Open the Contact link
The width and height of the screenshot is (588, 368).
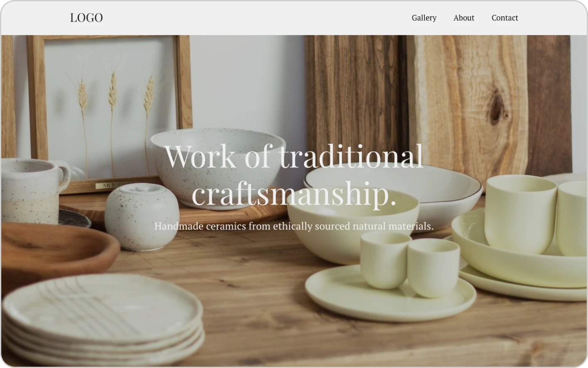point(505,18)
